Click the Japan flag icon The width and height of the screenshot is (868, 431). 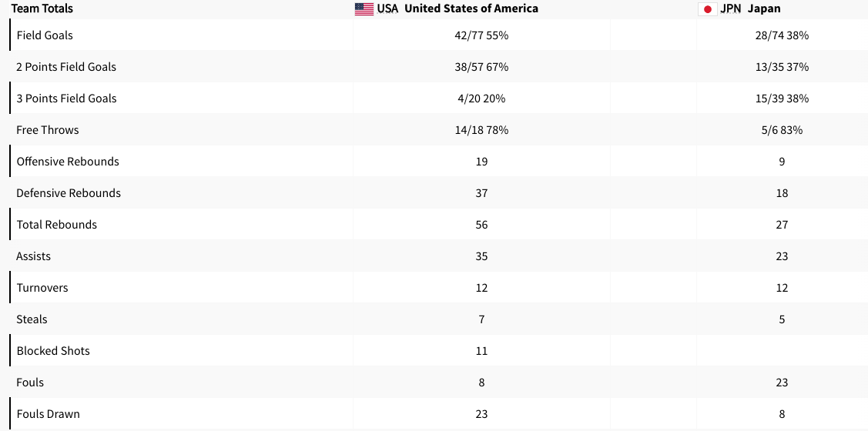707,9
